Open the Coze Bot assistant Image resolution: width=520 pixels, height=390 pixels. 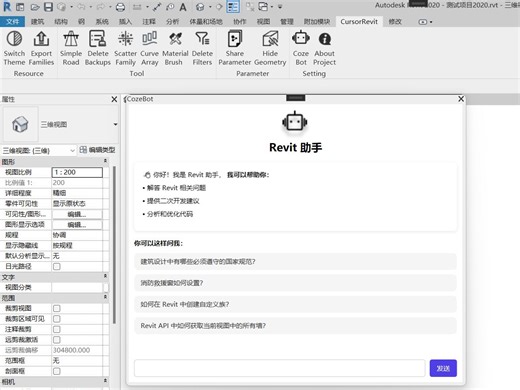(x=301, y=48)
